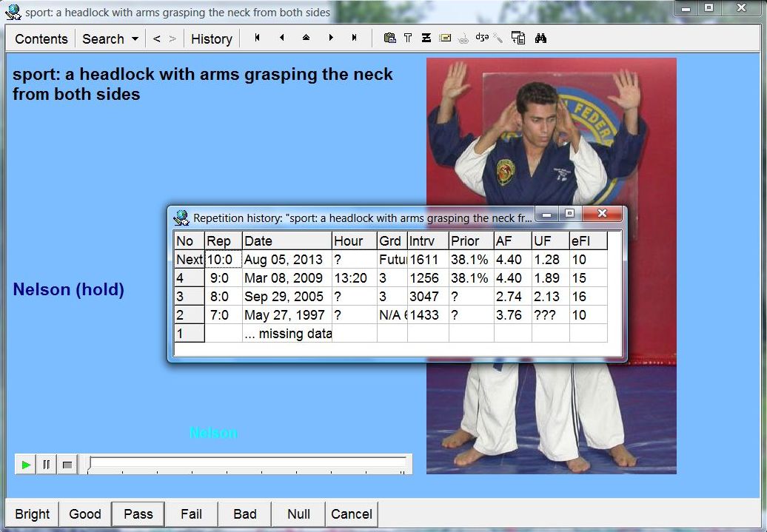This screenshot has width=767, height=532.
Task: Play the audio with green play button
Action: [26, 465]
